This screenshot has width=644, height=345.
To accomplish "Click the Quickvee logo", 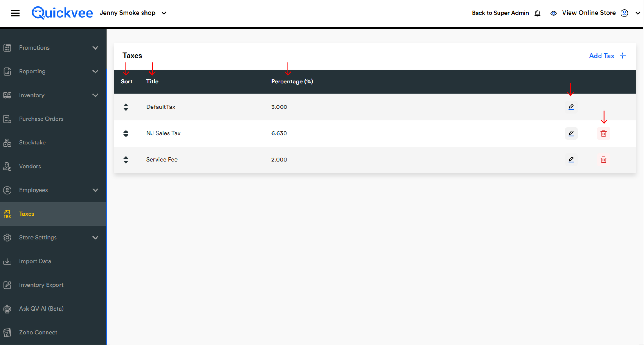I will (62, 13).
